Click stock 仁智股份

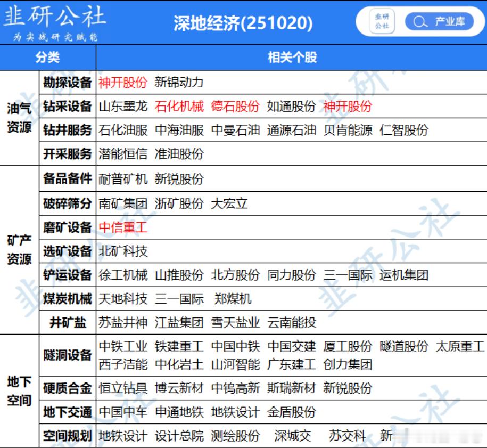pos(404,131)
